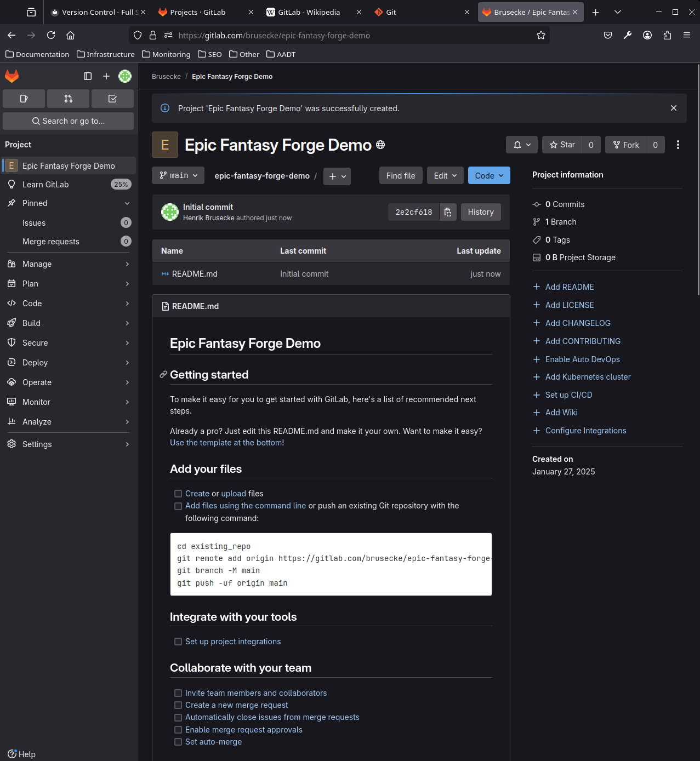Check 'Set up project integrations' checkbox
This screenshot has height=761, width=700.
(x=178, y=642)
